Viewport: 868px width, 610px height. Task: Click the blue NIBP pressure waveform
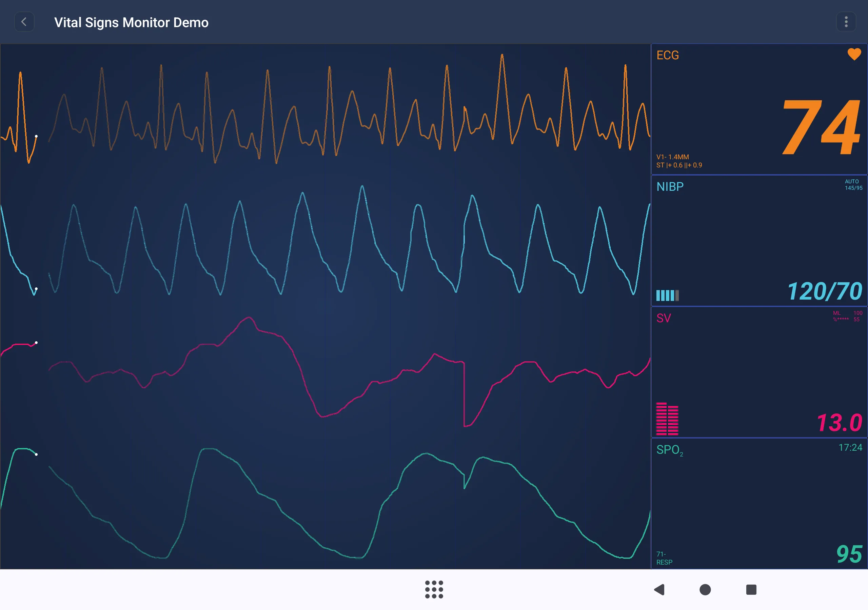point(325,240)
